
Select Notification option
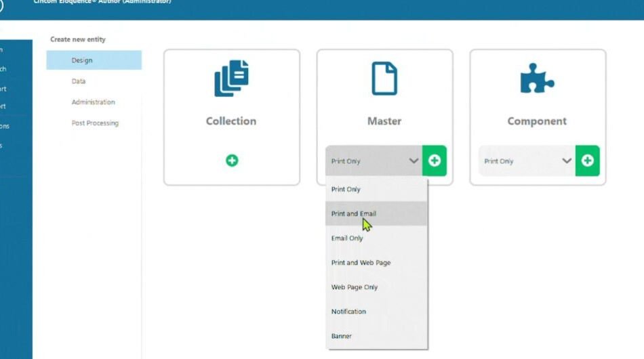tap(377, 312)
